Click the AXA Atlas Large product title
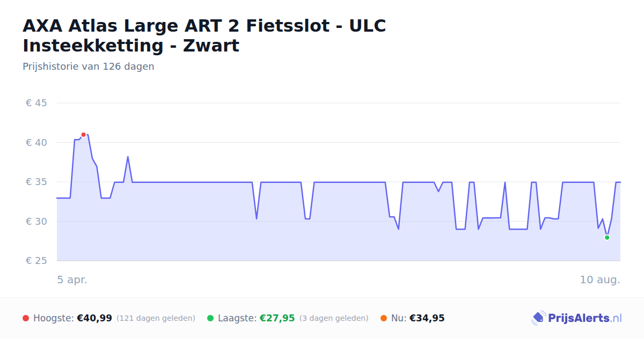Screen dimensions: 644x338 click(204, 35)
